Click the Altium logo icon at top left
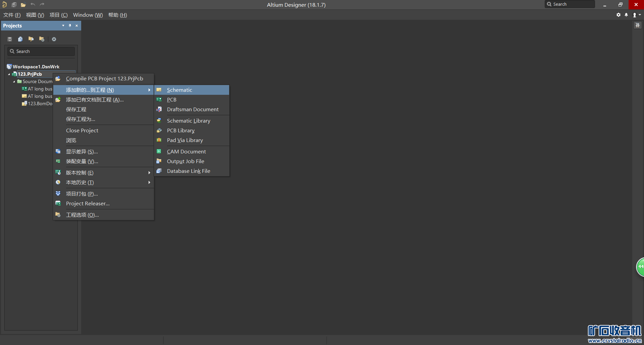 [x=4, y=5]
